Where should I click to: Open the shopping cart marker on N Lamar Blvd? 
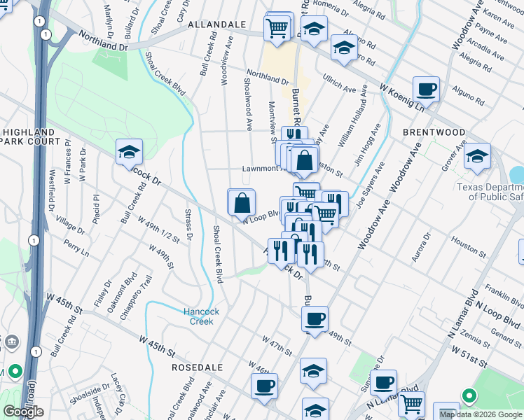coord(412,405)
